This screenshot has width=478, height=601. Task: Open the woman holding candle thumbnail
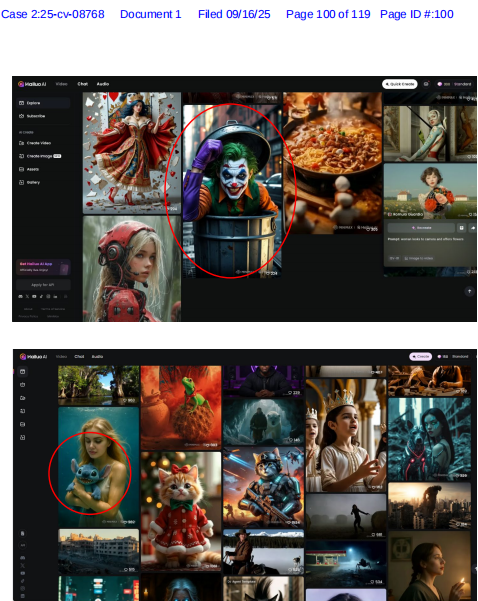[x=429, y=566]
